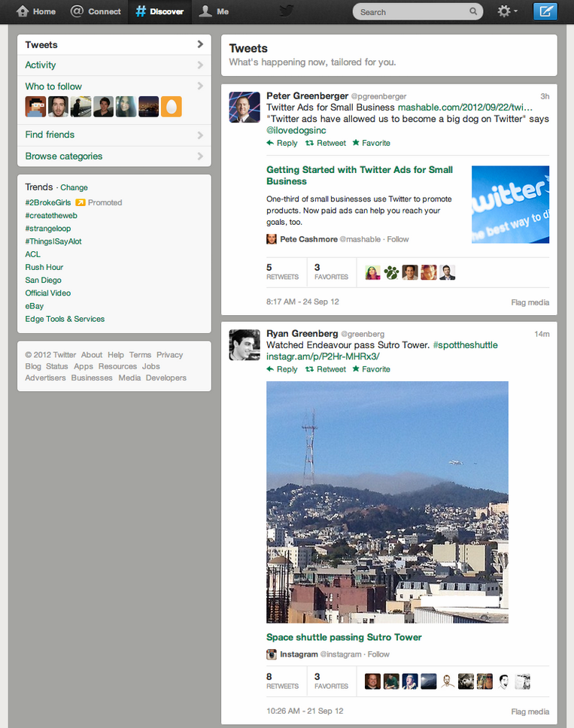
Task: Click the @ilovedogsinc mention
Action: (x=296, y=130)
